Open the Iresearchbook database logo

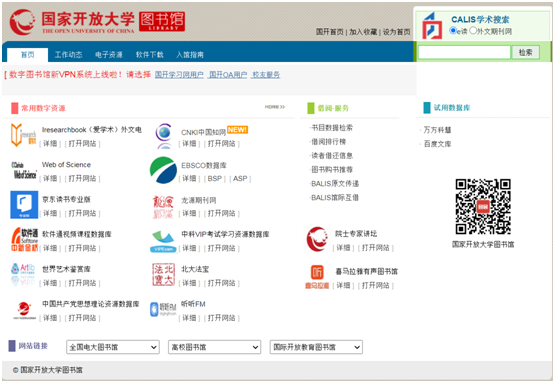pos(23,135)
